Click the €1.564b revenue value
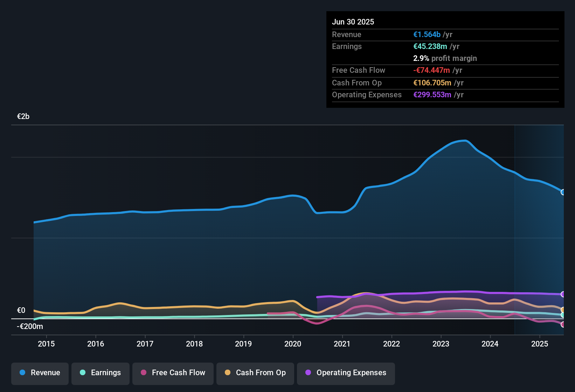The height and width of the screenshot is (392, 575). (x=427, y=34)
